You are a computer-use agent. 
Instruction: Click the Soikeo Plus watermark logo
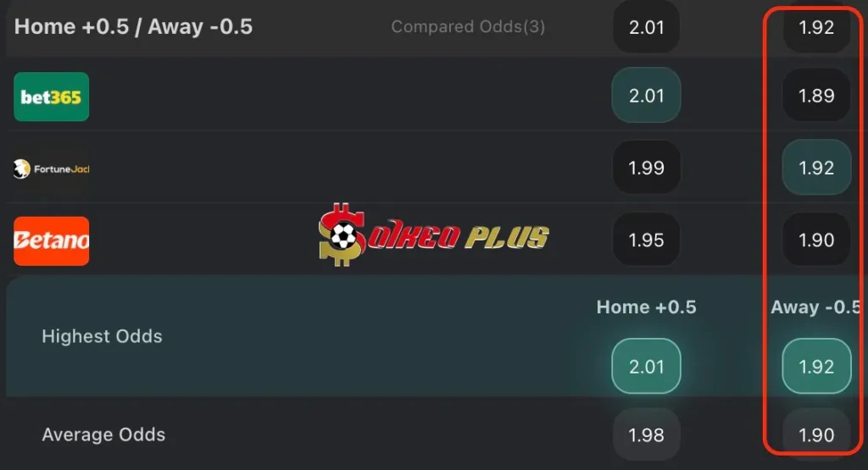click(433, 235)
